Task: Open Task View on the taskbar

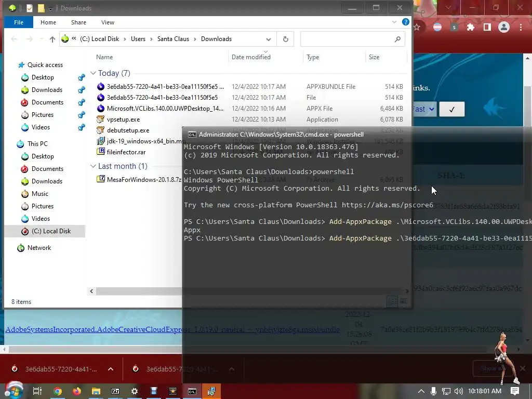Action: coord(37,391)
